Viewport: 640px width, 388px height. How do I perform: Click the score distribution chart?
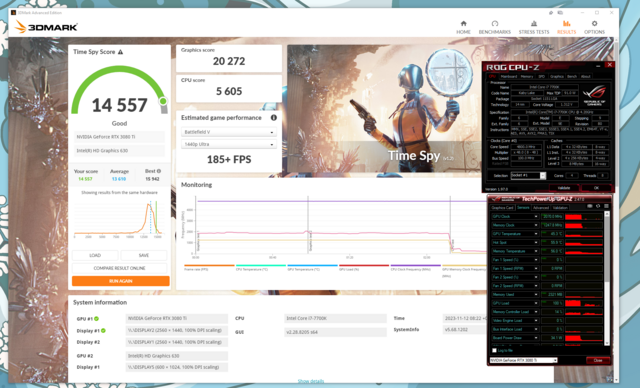coord(118,219)
